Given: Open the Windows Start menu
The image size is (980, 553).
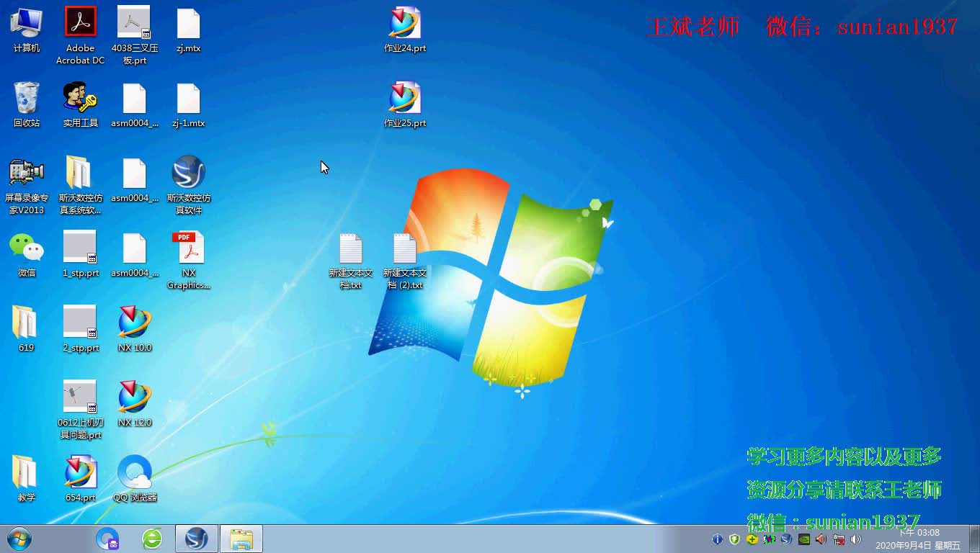Looking at the screenshot, I should tap(19, 539).
